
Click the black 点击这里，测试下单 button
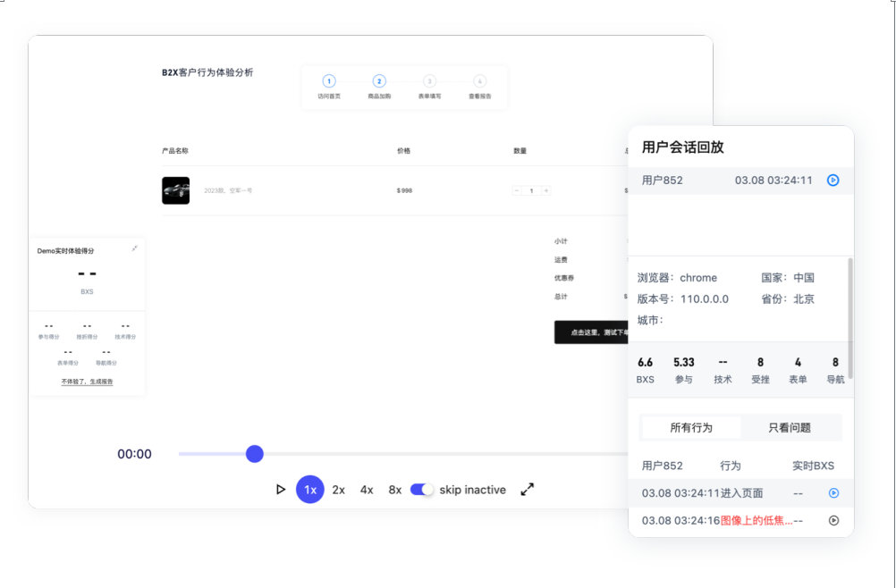point(591,332)
